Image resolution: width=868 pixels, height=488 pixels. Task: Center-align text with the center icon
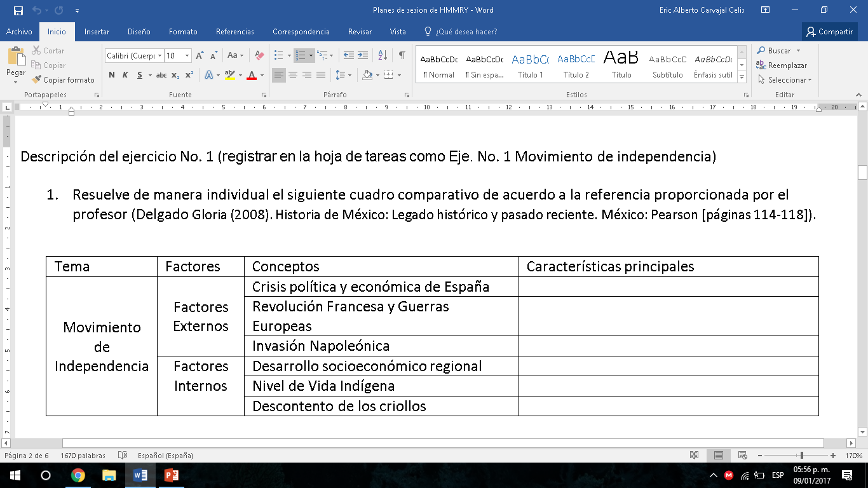point(293,75)
